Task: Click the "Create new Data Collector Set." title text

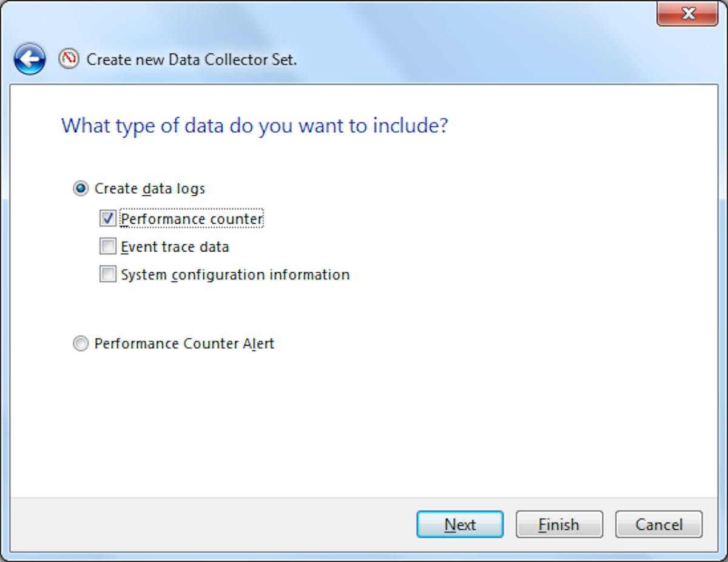Action: pos(192,60)
